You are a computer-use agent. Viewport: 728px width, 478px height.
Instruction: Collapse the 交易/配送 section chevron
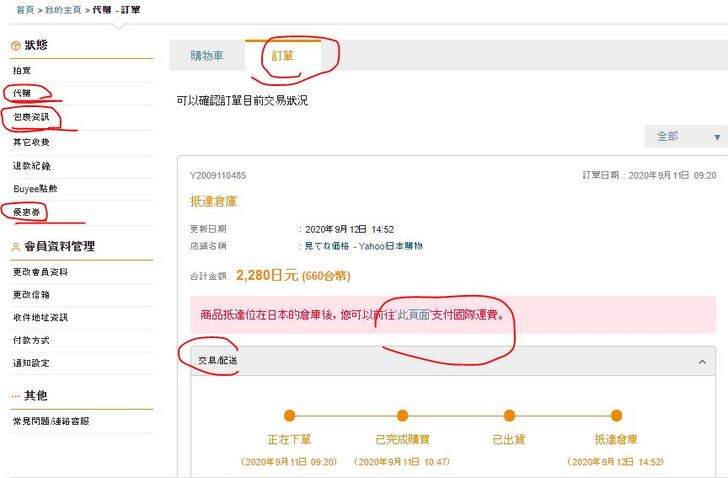[703, 362]
